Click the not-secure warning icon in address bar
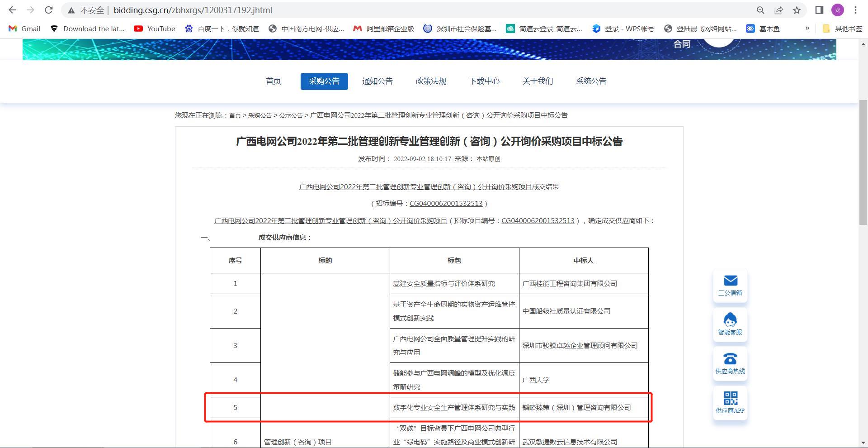Viewport: 868px width, 448px height. (71, 10)
